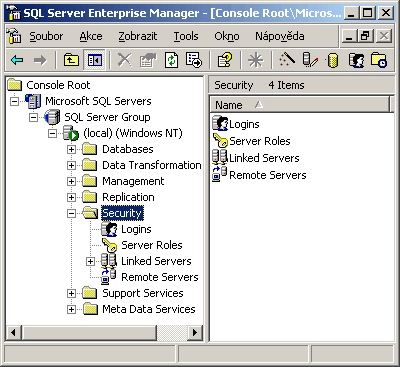Screen dimensions: 400x367
Task: Toggle the Show/Hide Console Tree icon
Action: (x=94, y=60)
